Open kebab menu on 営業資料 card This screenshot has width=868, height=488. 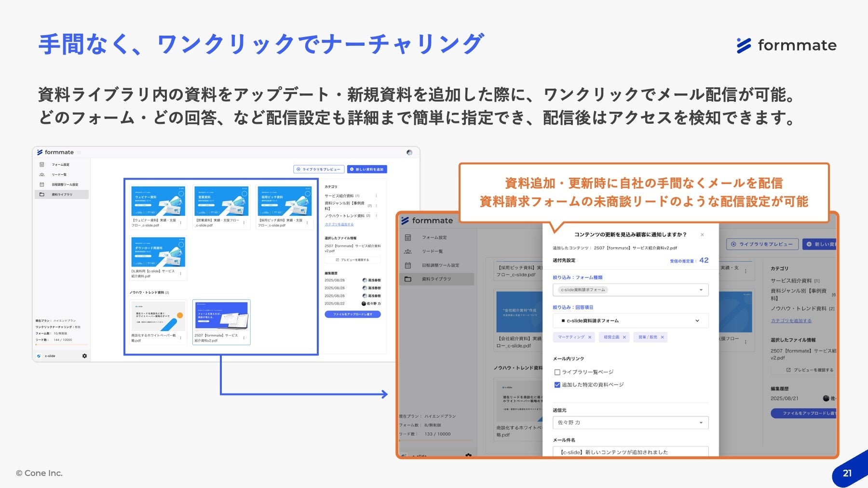tap(244, 223)
